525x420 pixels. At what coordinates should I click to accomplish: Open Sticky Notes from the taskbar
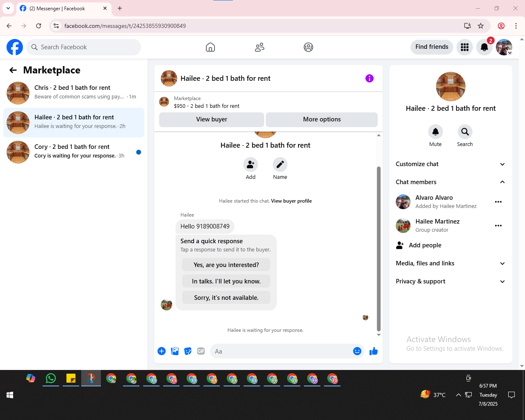click(x=71, y=378)
